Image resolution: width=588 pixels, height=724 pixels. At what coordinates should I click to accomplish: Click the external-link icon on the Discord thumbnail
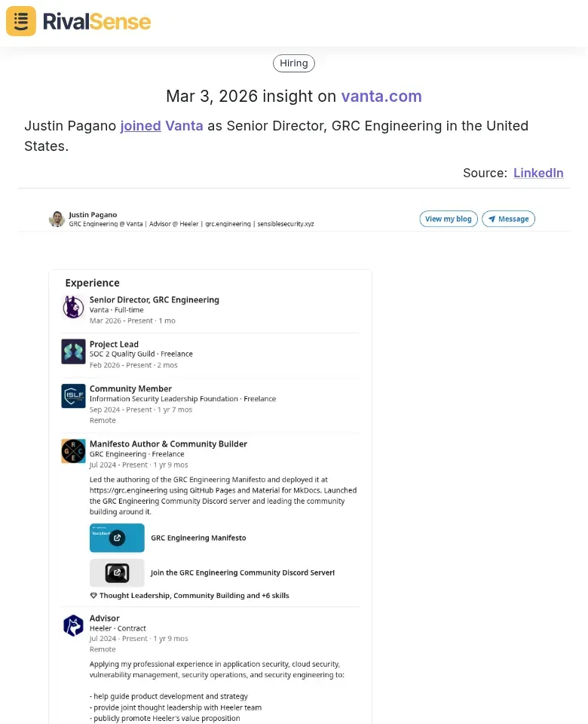[117, 572]
